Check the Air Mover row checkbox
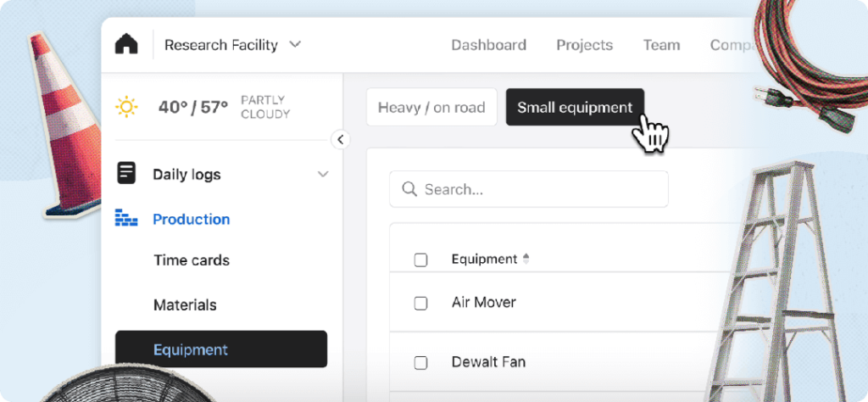 point(420,303)
